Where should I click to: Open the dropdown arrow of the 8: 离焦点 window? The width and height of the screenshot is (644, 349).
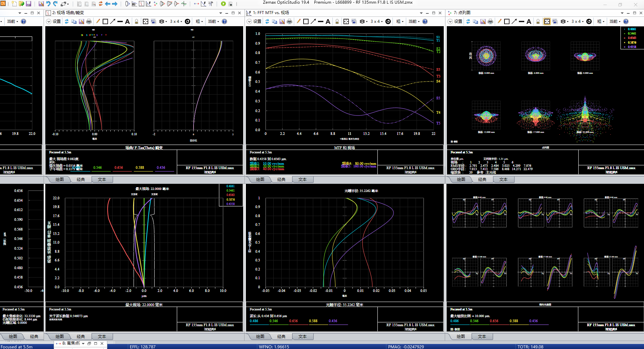(83, 344)
